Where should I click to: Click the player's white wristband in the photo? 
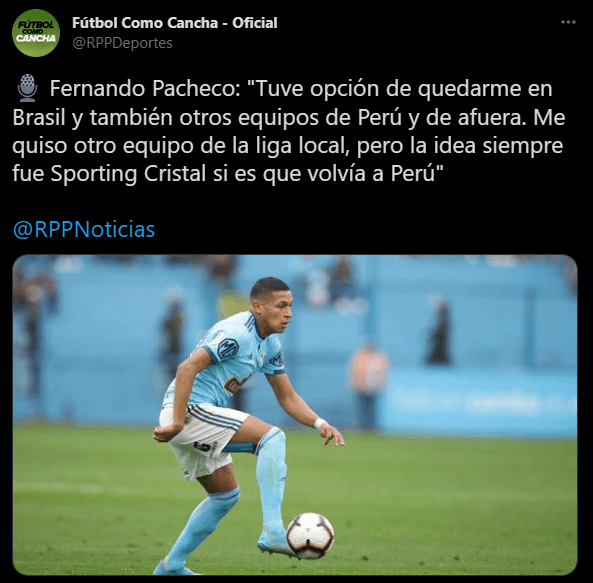click(320, 423)
